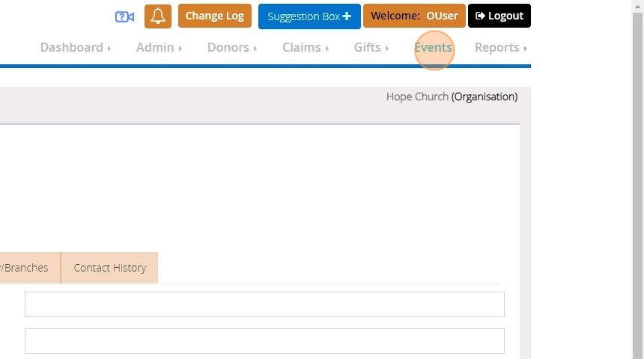Click the scrollbar up arrow
This screenshot has width=644, height=359.
click(637, 7)
